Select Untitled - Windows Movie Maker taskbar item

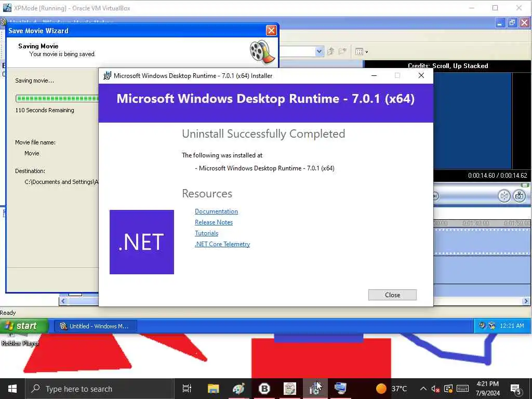[x=96, y=326]
